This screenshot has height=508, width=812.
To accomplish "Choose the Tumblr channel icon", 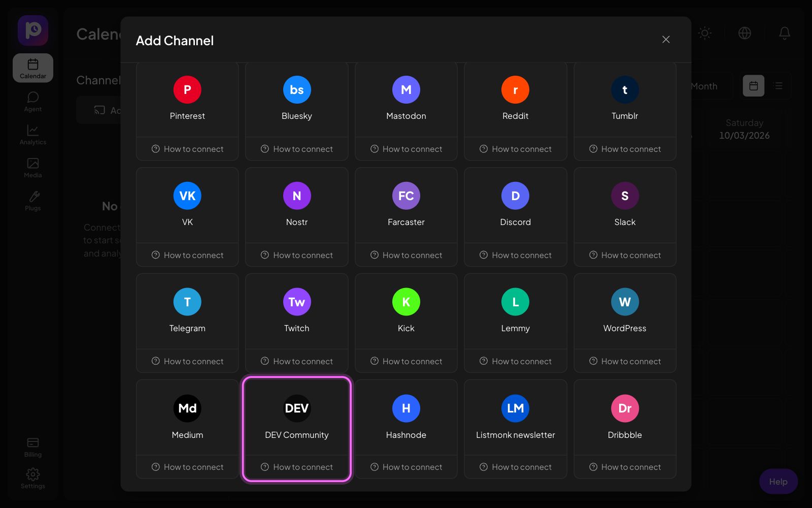I will pos(625,90).
